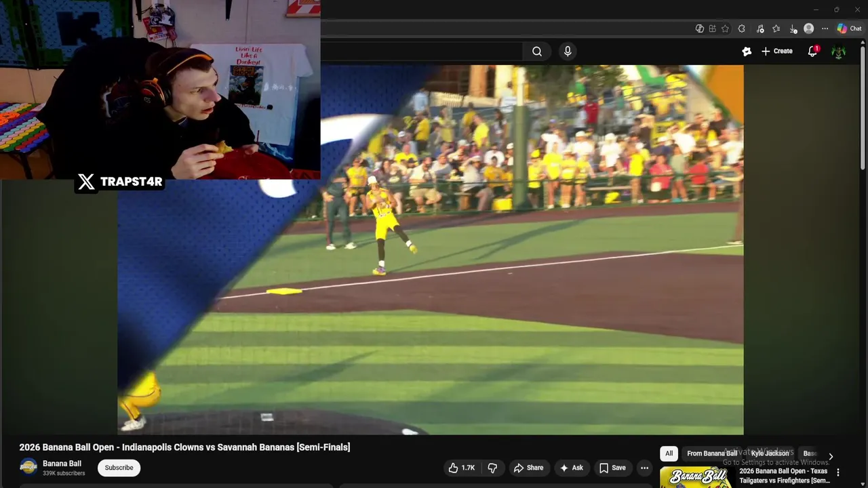Share the Banana Ball video
Image resolution: width=868 pixels, height=488 pixels.
528,468
